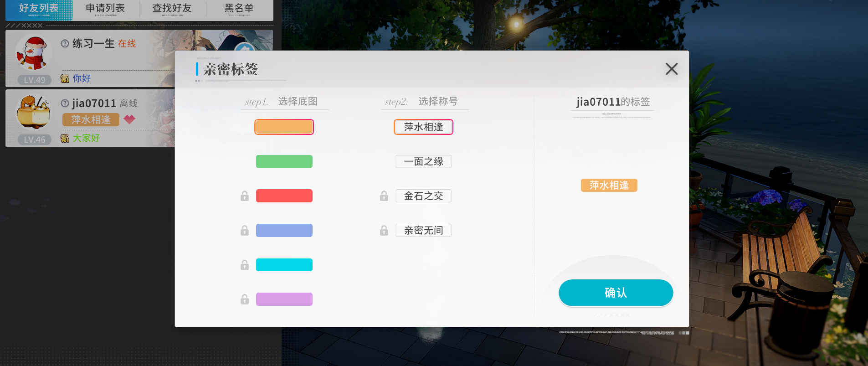Pick the orange background swatch
Image resolution: width=868 pixels, height=366 pixels.
point(284,127)
